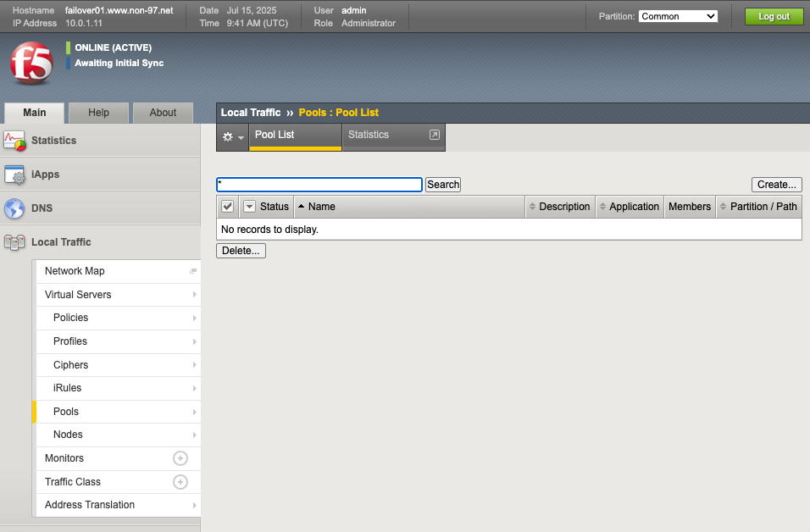Click the Search button
The image size is (810, 532).
(443, 185)
